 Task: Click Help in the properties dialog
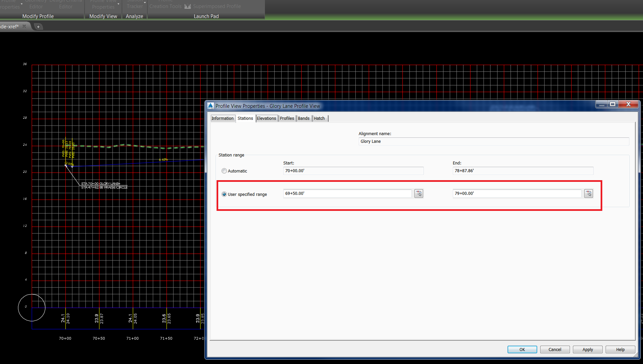coord(620,349)
